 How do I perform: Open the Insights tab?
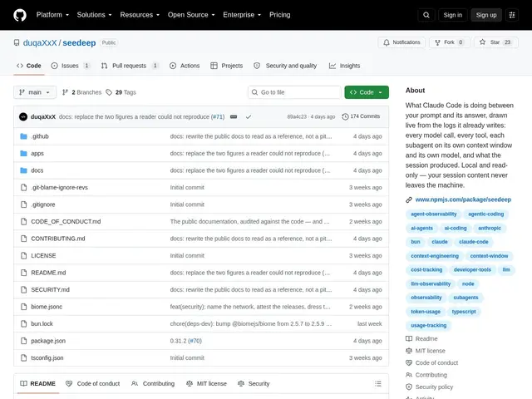tap(344, 66)
